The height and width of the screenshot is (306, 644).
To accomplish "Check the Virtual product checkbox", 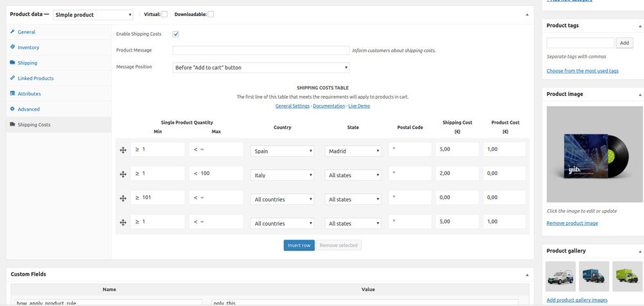I will click(164, 14).
